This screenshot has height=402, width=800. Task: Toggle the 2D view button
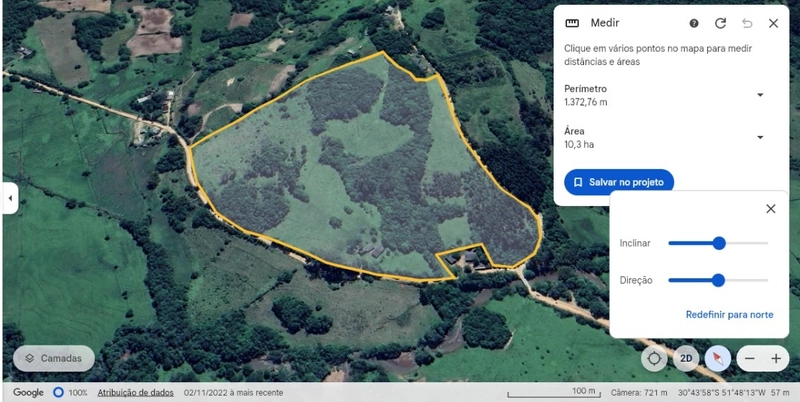coord(686,358)
